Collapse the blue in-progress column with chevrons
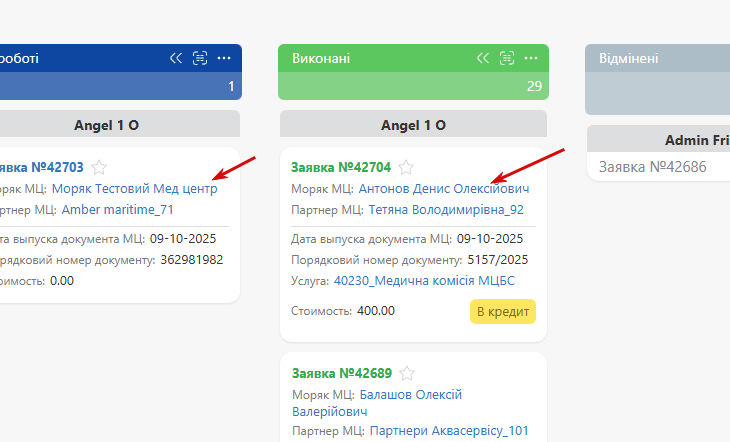This screenshot has width=730, height=442. pyautogui.click(x=176, y=58)
